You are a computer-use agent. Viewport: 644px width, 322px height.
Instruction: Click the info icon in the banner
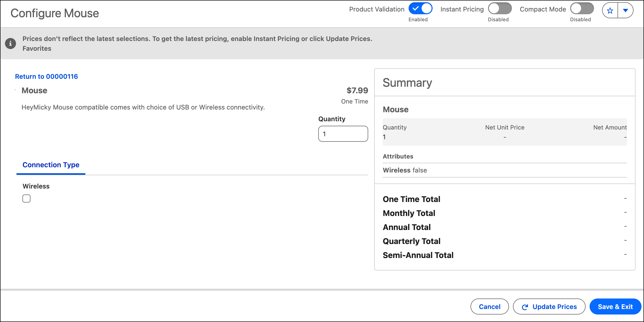10,43
